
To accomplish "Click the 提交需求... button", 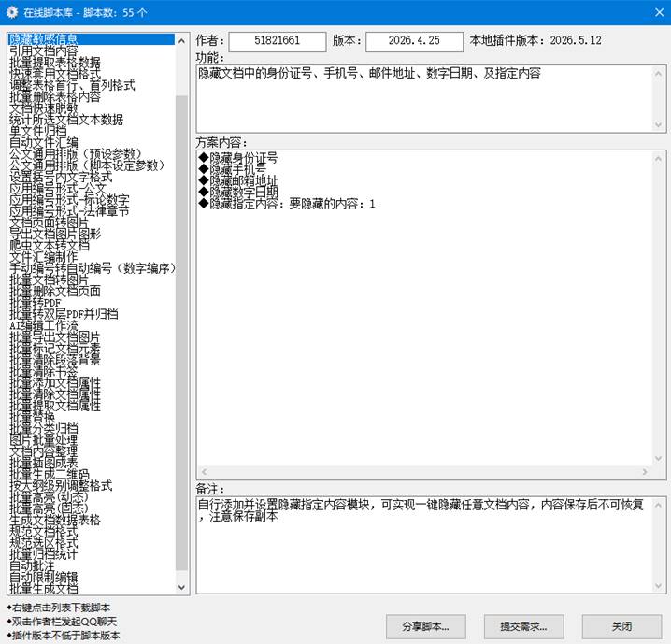I will click(523, 627).
